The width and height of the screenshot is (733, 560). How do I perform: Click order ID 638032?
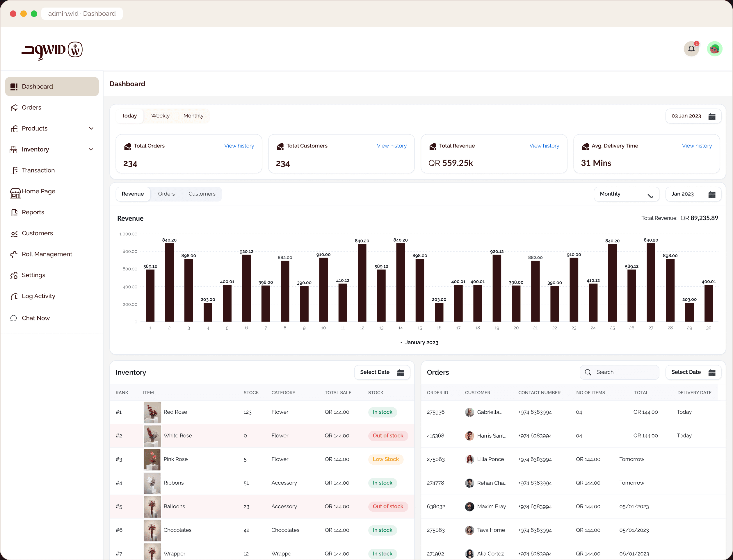click(436, 507)
